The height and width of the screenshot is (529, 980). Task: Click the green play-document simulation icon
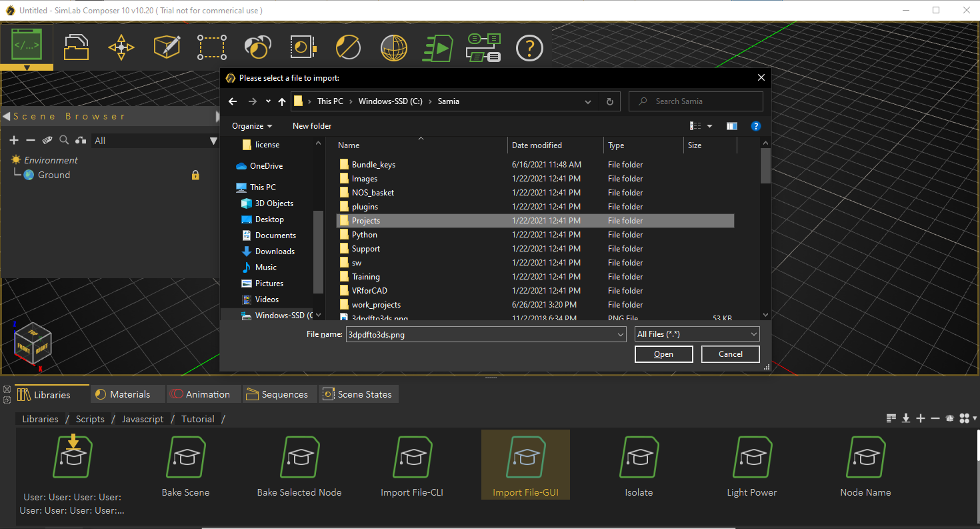pyautogui.click(x=438, y=48)
